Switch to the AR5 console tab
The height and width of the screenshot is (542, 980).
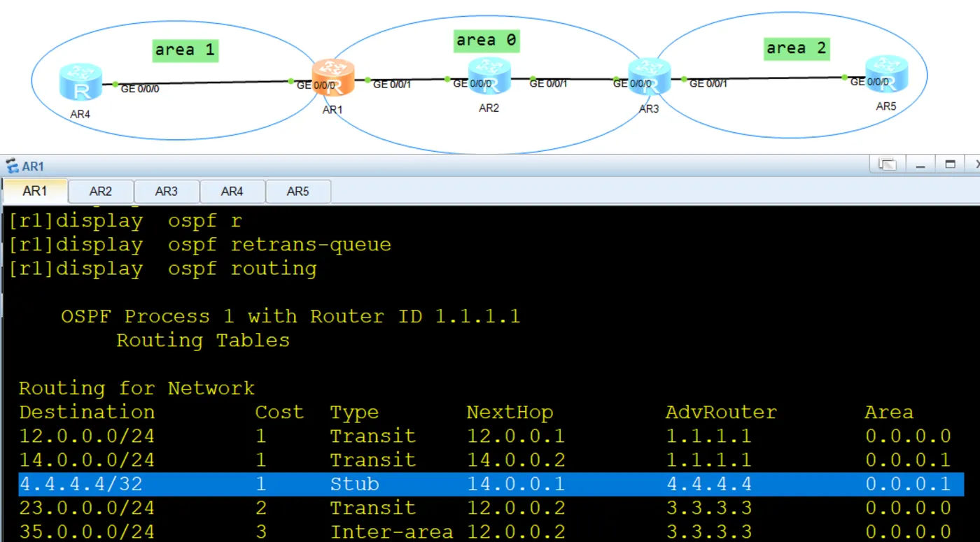[x=297, y=191]
